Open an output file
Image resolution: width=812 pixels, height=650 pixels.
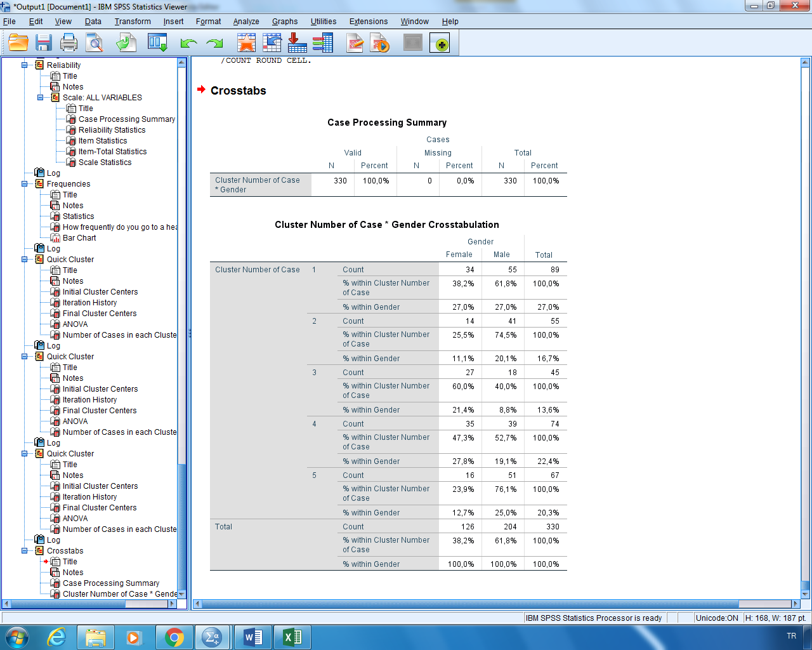(x=18, y=43)
